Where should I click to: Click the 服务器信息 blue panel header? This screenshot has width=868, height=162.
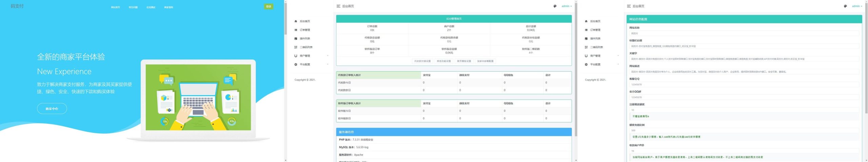[454, 132]
